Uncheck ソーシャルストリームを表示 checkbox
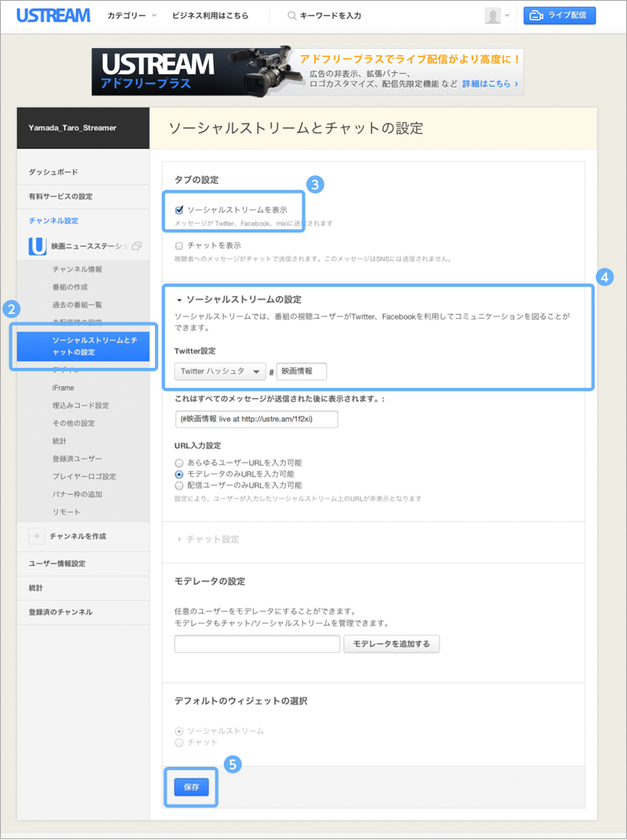Viewport: 627px width, 840px height. coord(179,210)
